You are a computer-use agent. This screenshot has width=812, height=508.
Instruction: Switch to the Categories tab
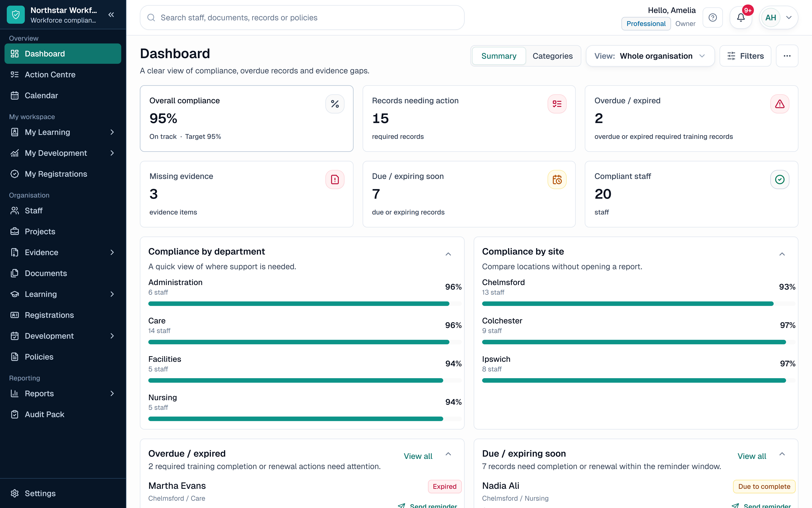click(553, 56)
